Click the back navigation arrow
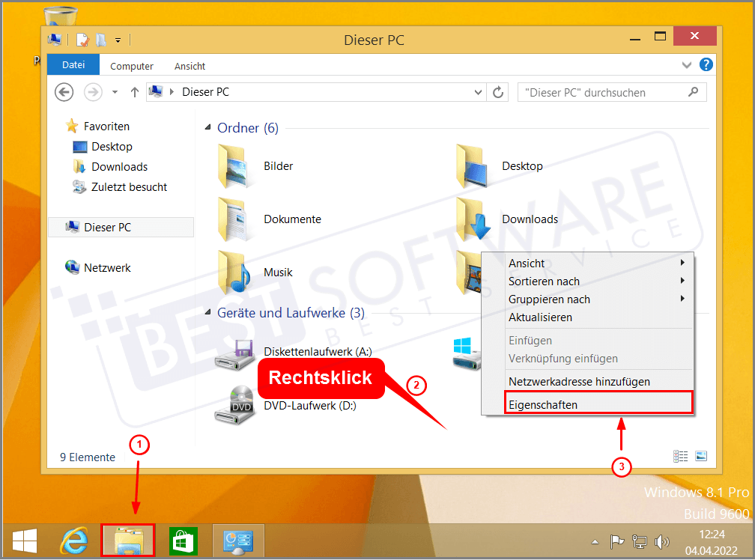 pyautogui.click(x=64, y=91)
